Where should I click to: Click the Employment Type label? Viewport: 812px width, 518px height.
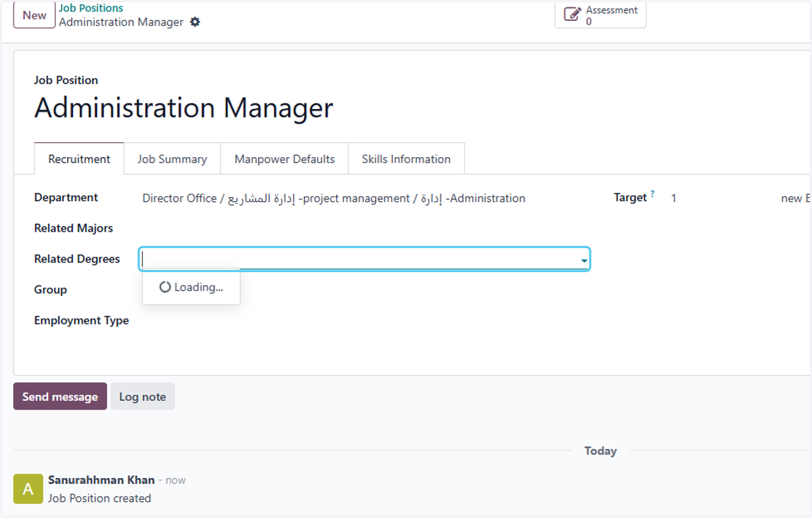82,320
